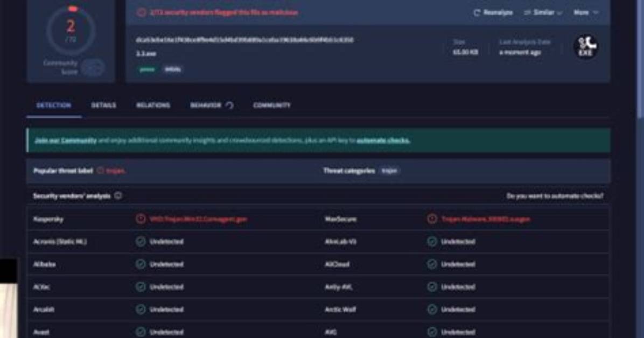Click the trojan tag under Threat categories
644x338 pixels.
(x=389, y=171)
